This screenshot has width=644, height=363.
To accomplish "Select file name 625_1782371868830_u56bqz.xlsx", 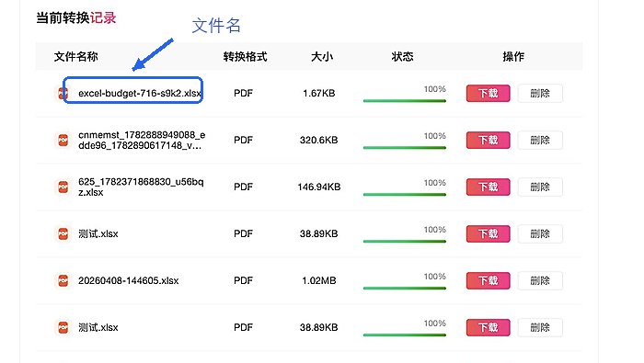I will click(141, 187).
